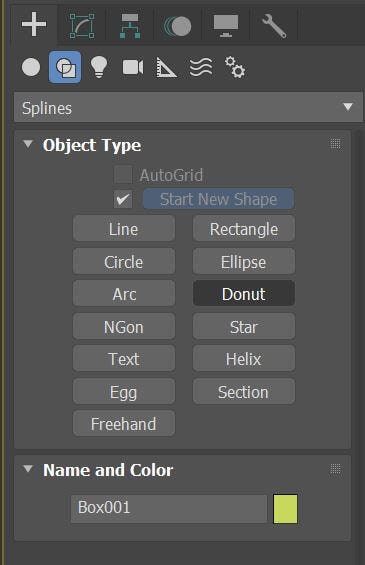Deactivate the Donut shape button

244,294
